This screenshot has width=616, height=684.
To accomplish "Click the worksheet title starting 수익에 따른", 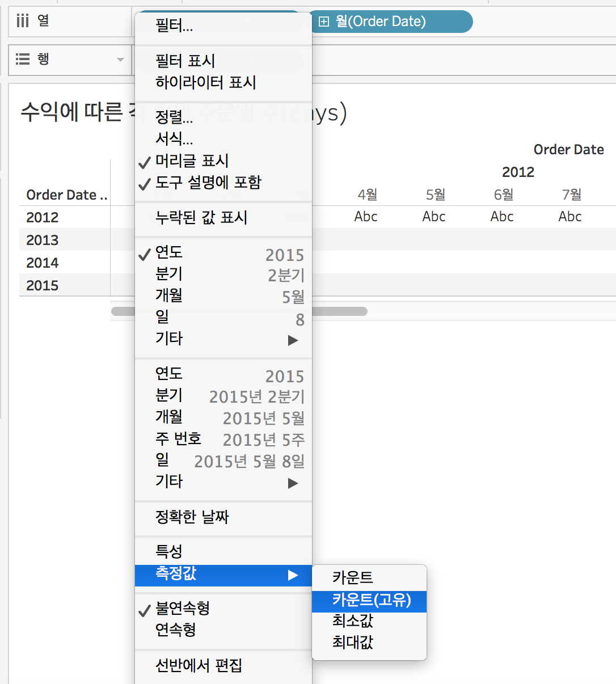I will click(184, 112).
